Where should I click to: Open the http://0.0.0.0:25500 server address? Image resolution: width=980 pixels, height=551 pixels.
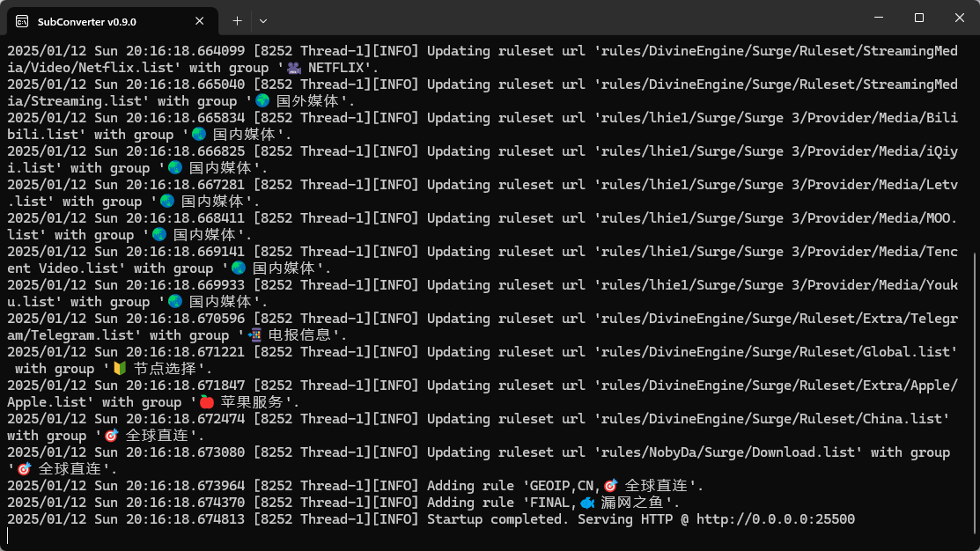(776, 519)
